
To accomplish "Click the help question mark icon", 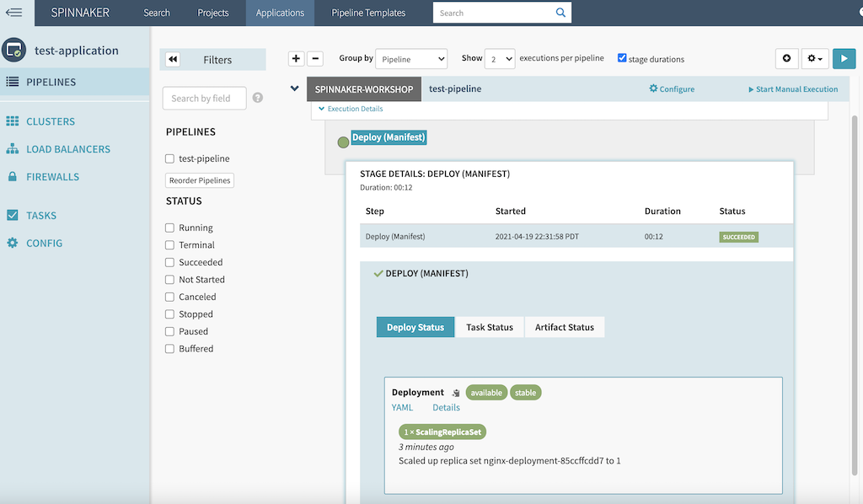I will click(x=258, y=98).
